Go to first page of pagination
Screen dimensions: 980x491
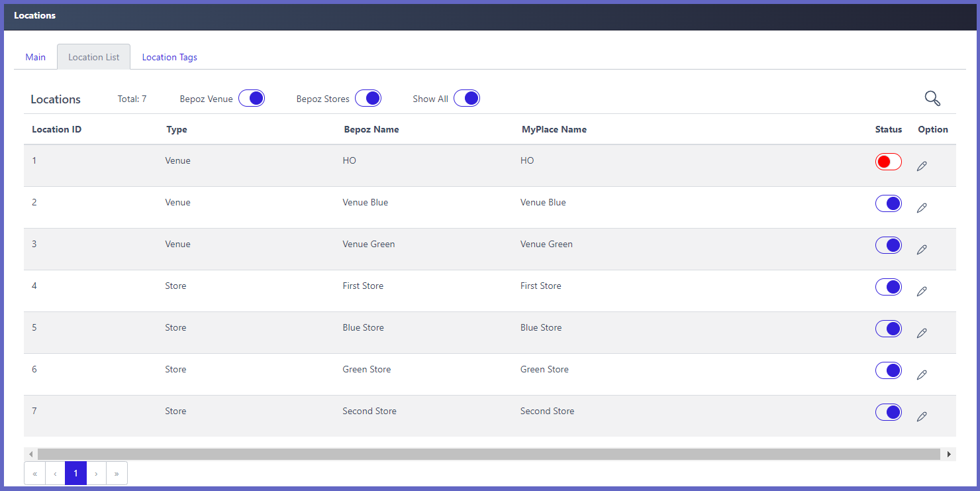point(34,473)
